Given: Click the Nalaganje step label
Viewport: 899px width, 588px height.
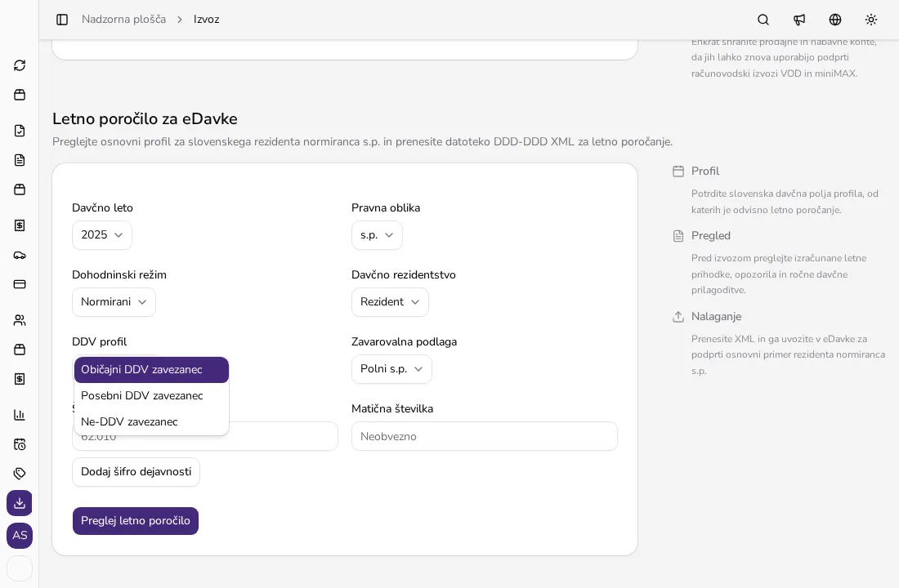Looking at the screenshot, I should (x=716, y=317).
